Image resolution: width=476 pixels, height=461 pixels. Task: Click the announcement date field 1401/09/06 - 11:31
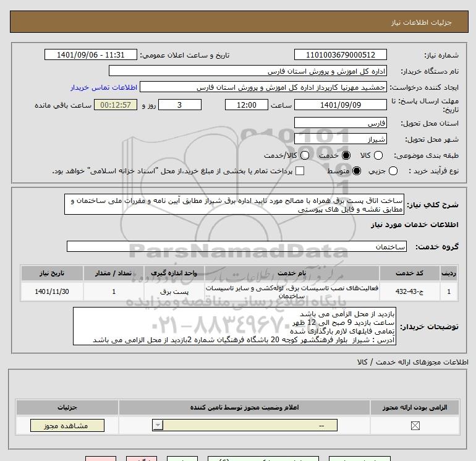point(91,54)
